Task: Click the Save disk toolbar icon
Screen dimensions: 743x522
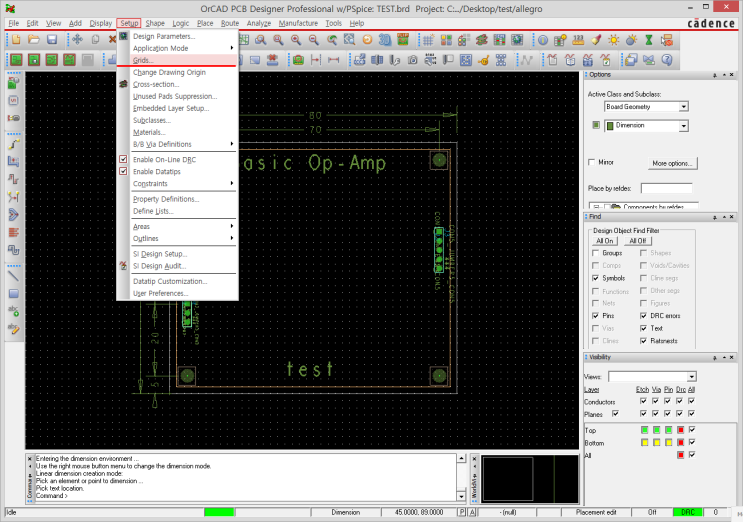Action: 51,39
